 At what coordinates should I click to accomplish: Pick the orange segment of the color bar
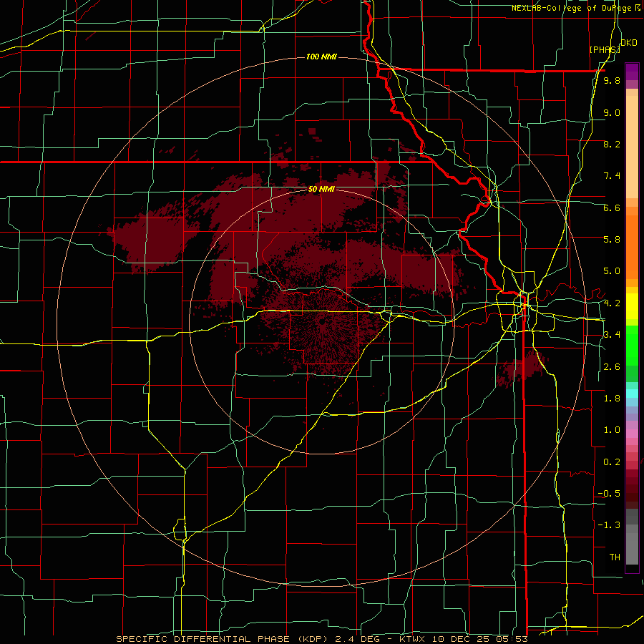pyautogui.click(x=632, y=248)
